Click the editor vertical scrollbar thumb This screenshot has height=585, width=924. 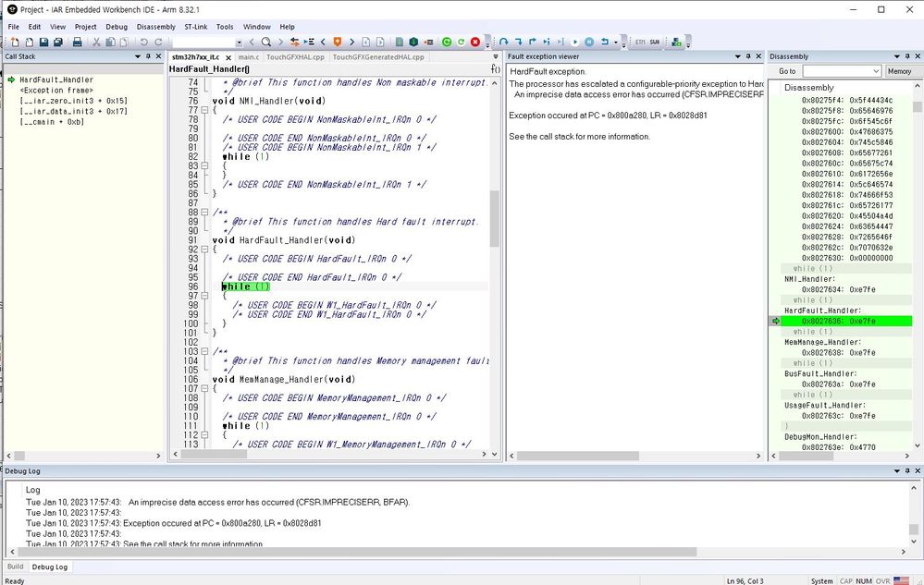point(495,218)
